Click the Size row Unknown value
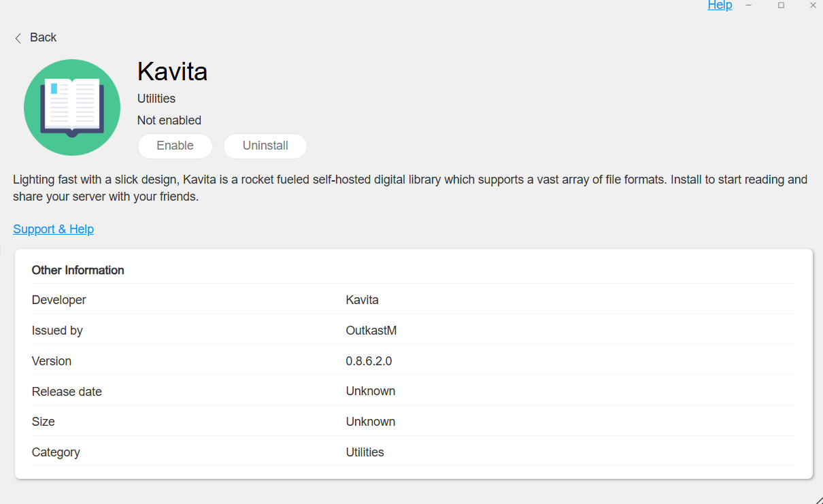The height and width of the screenshot is (504, 823). click(x=371, y=422)
